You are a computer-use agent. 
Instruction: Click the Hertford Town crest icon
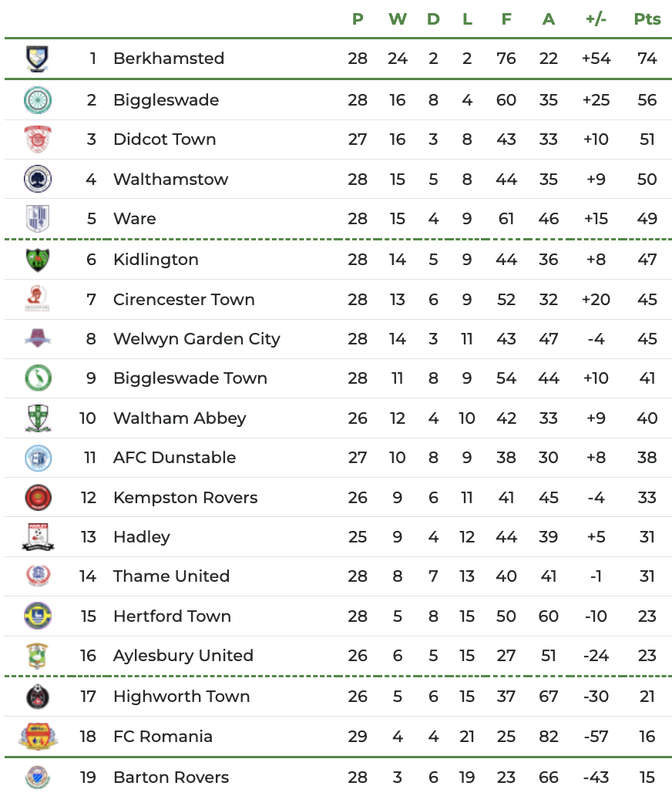38,616
